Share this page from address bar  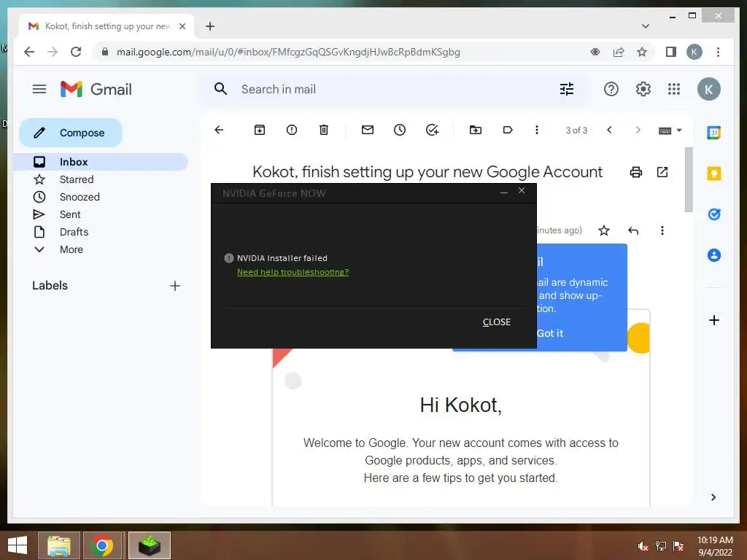pyautogui.click(x=619, y=52)
